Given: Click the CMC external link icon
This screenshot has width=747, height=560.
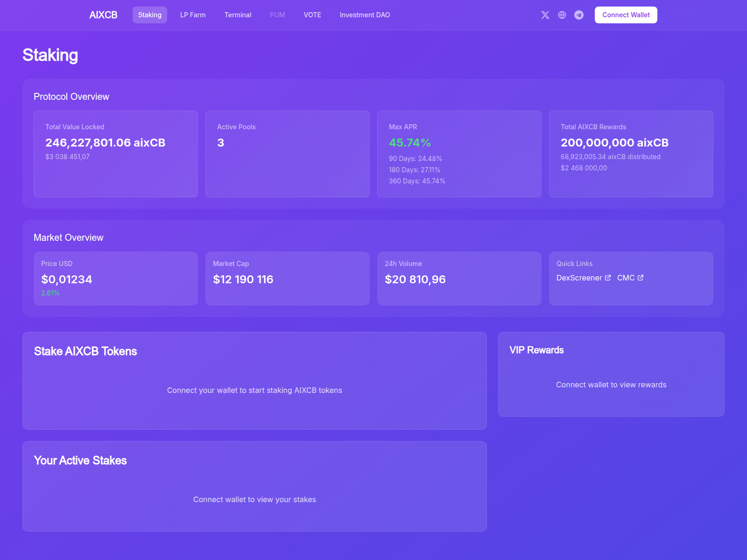Looking at the screenshot, I should coord(641,278).
